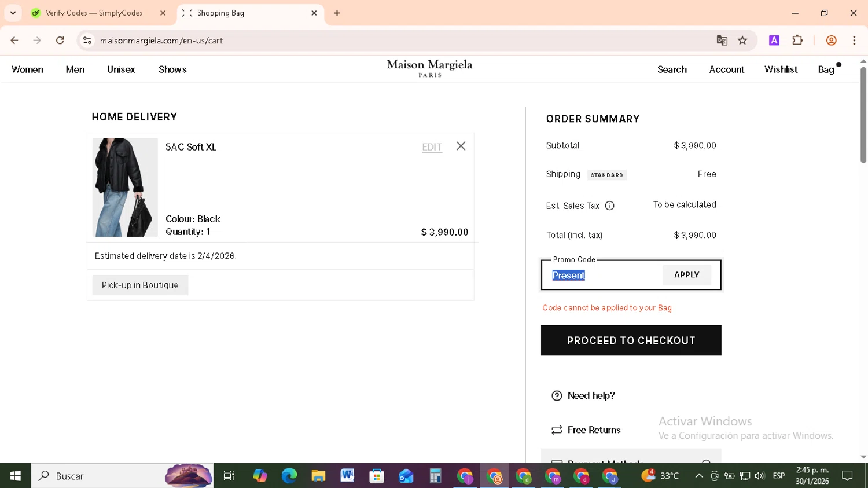
Task: Click the STANDARD shipping label
Action: point(607,175)
